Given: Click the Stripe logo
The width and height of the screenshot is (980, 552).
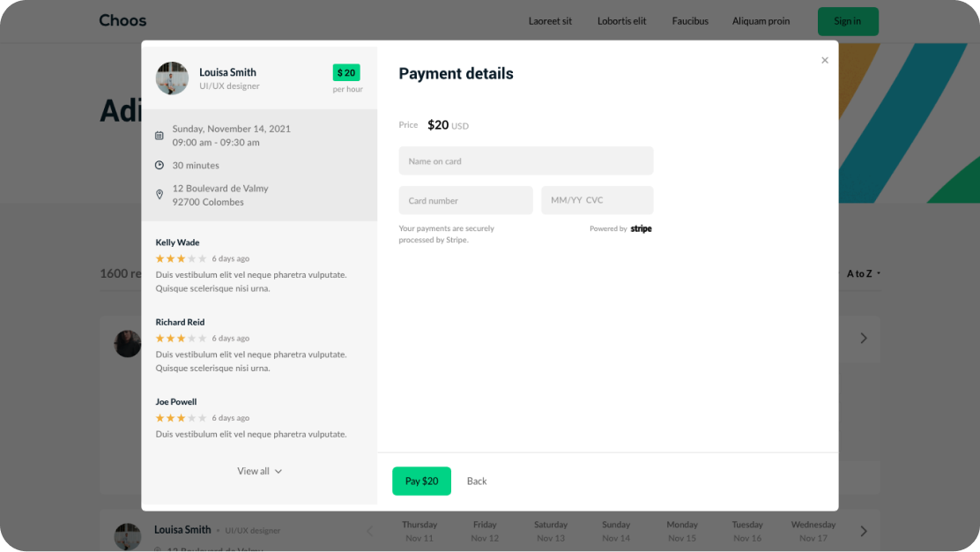Looking at the screenshot, I should click(642, 229).
